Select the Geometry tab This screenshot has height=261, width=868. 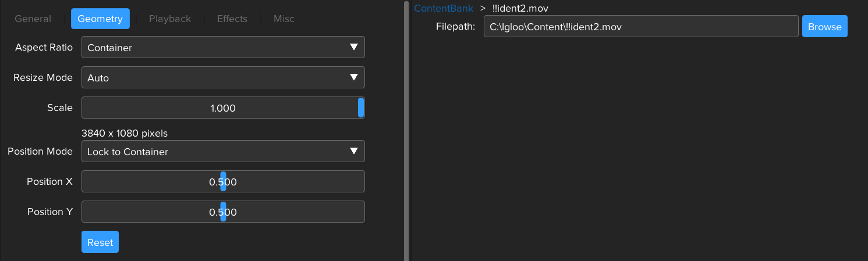pos(100,19)
